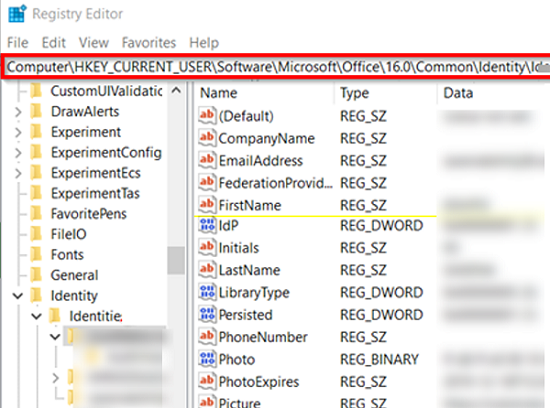Open the Edit menu
The width and height of the screenshot is (550, 408).
[x=54, y=43]
